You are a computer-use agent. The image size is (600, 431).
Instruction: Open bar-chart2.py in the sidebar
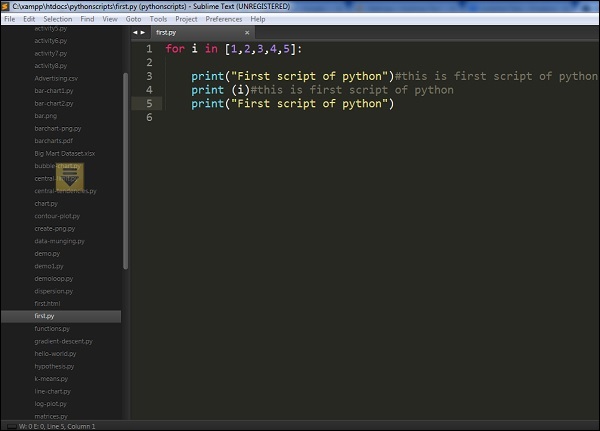(54, 103)
